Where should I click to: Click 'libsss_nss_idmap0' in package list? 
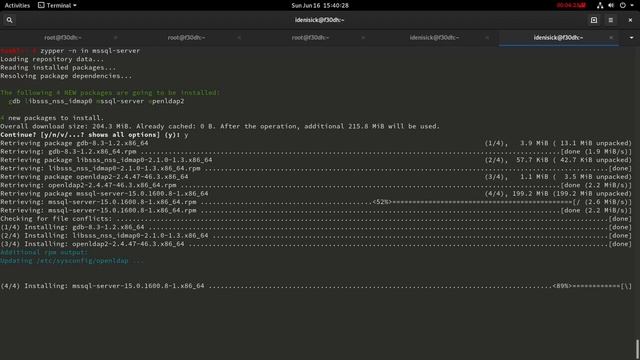click(x=58, y=101)
